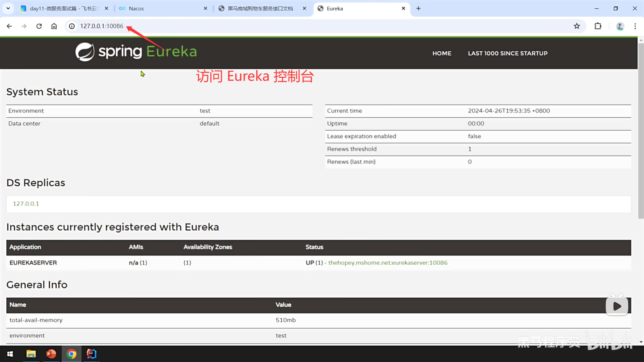644x362 pixels.
Task: Go to browser home page
Action: (54, 26)
